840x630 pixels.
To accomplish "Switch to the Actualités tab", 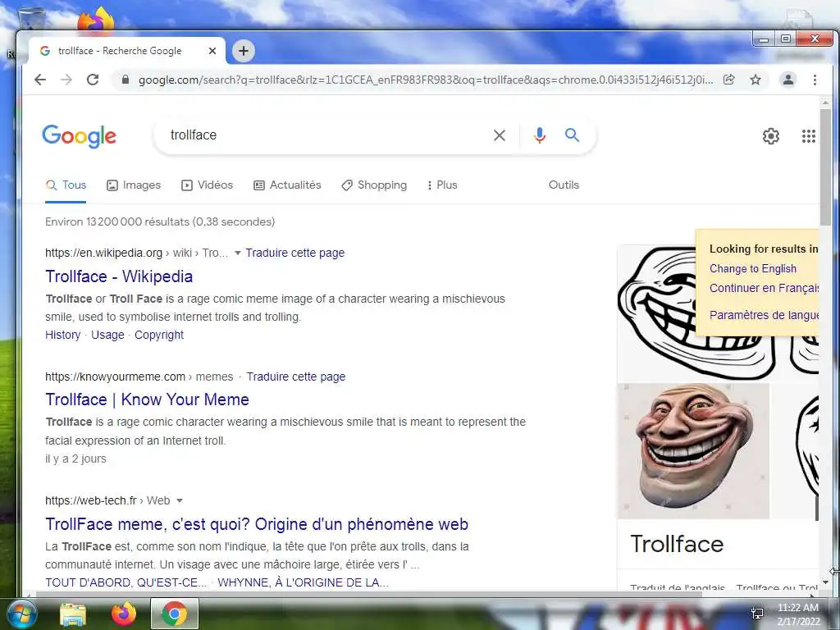I will pyautogui.click(x=287, y=185).
